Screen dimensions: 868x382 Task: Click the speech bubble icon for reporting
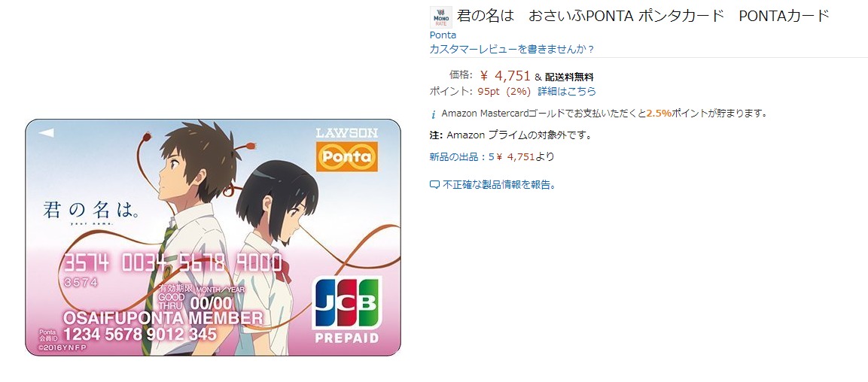pyautogui.click(x=434, y=185)
